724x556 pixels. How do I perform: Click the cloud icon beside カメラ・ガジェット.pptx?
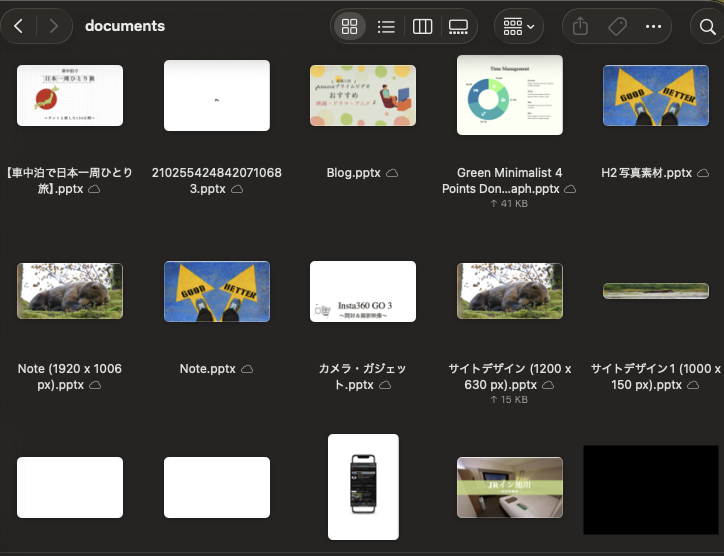(385, 385)
